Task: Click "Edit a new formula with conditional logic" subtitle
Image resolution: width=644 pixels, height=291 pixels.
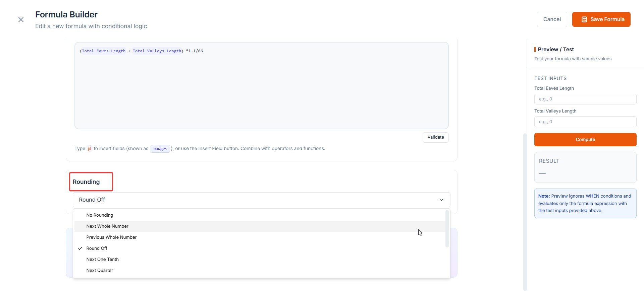Action: click(91, 26)
